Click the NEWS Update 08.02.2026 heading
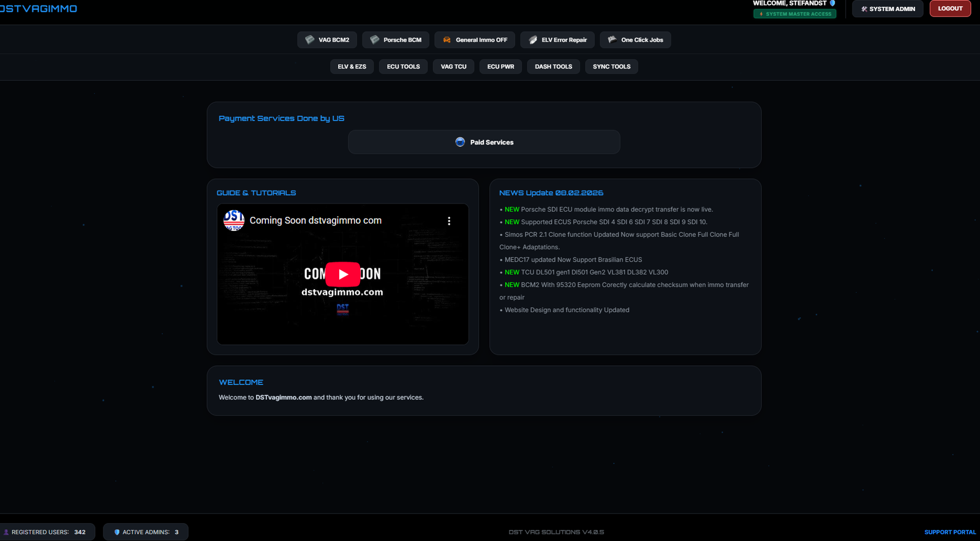Viewport: 980px width, 541px height. 551,193
